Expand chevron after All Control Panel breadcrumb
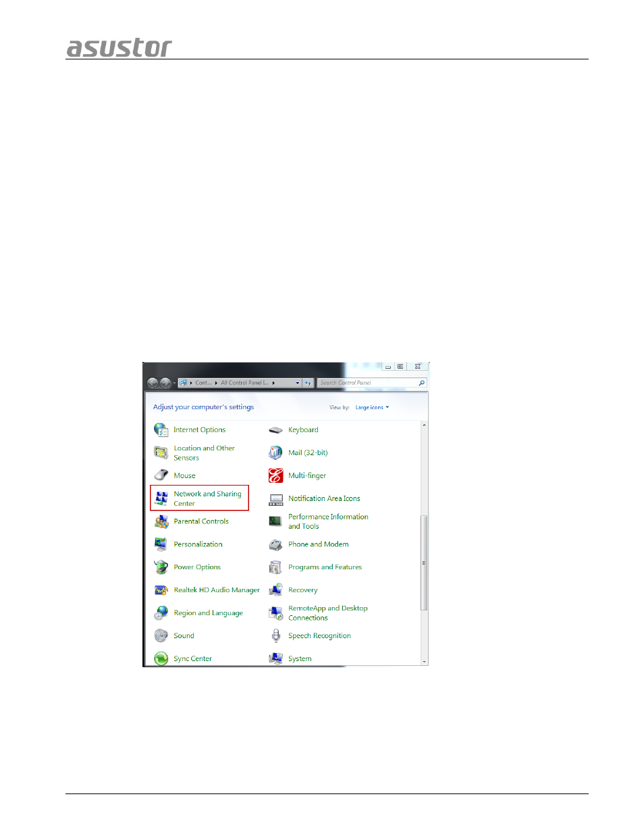644x834 pixels. point(273,383)
